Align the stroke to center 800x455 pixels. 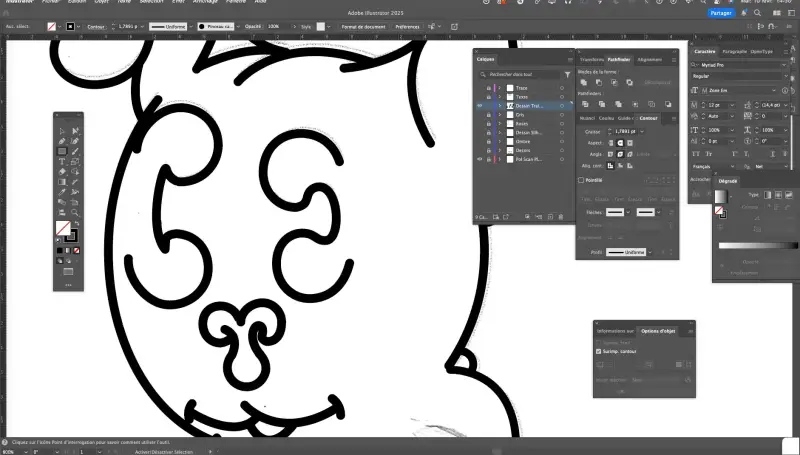point(610,166)
